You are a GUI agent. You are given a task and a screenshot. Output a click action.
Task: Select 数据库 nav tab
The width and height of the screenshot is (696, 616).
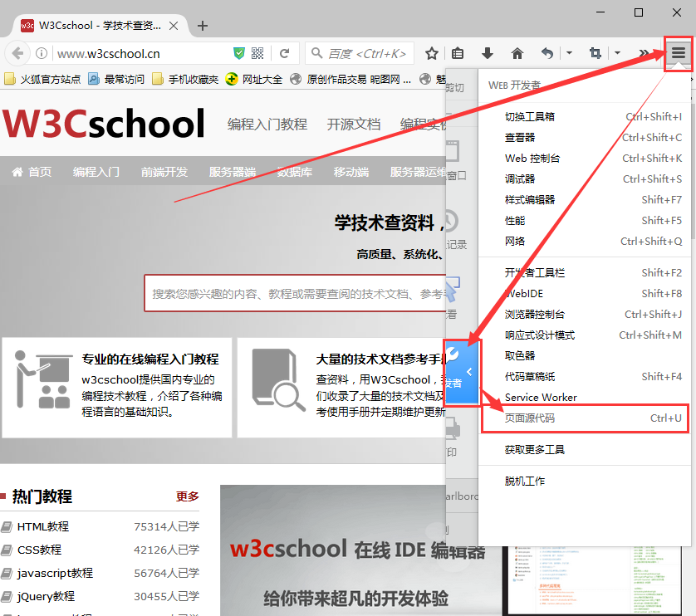tap(294, 172)
